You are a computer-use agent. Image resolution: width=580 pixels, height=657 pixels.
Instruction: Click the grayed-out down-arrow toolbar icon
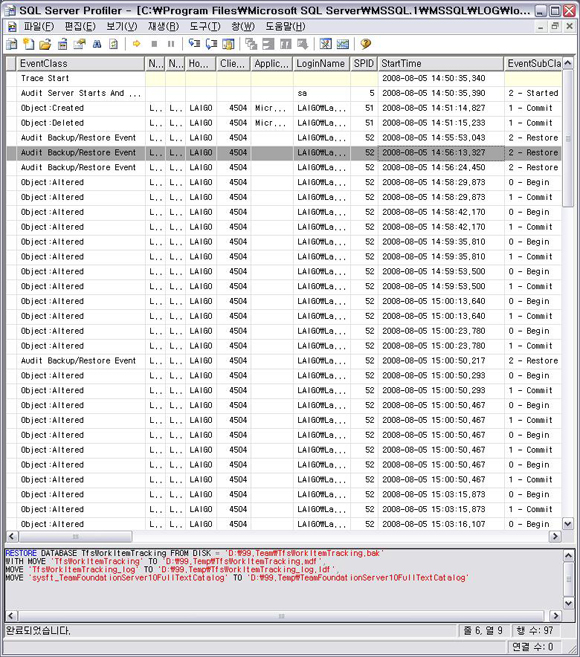point(302,44)
